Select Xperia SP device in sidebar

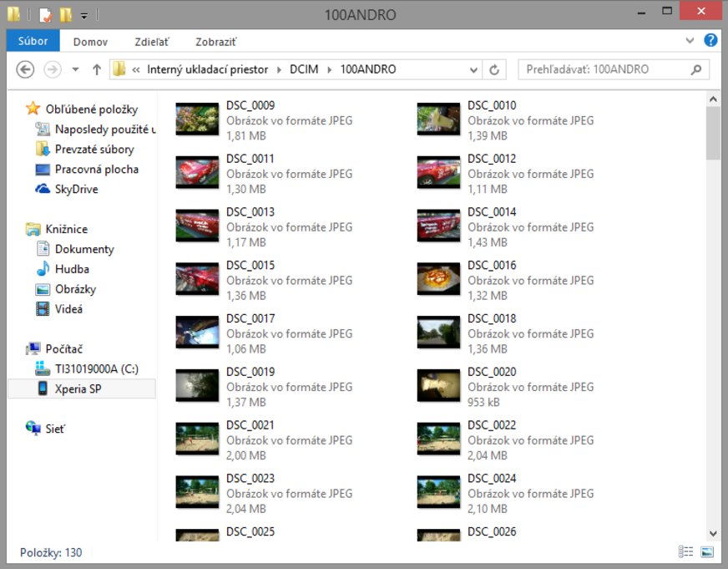(x=78, y=389)
